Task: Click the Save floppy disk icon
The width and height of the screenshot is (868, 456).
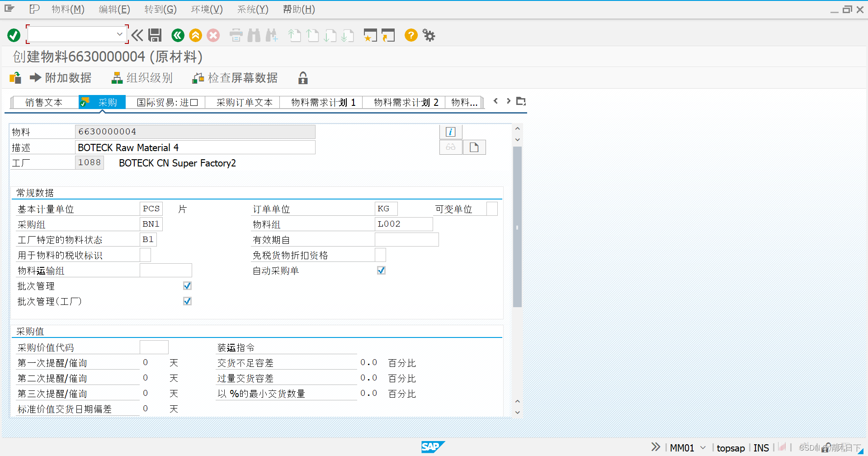Action: [155, 35]
